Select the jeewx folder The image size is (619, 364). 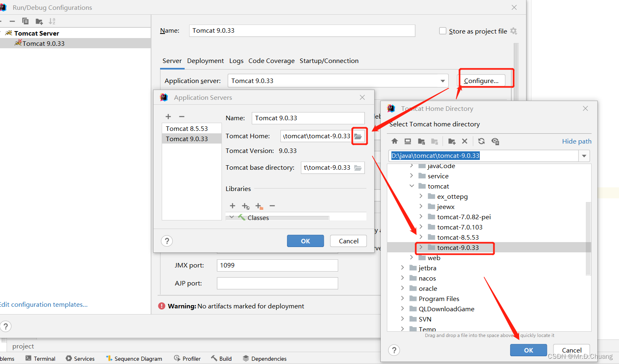(x=446, y=207)
